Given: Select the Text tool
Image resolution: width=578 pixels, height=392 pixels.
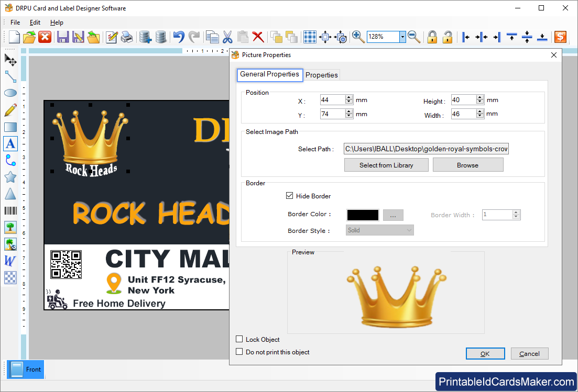Looking at the screenshot, I should [10, 143].
